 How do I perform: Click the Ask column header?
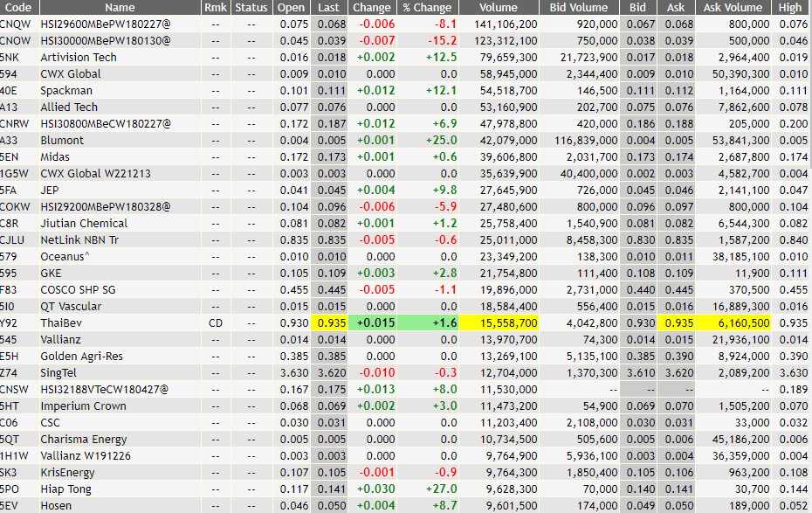(x=676, y=7)
